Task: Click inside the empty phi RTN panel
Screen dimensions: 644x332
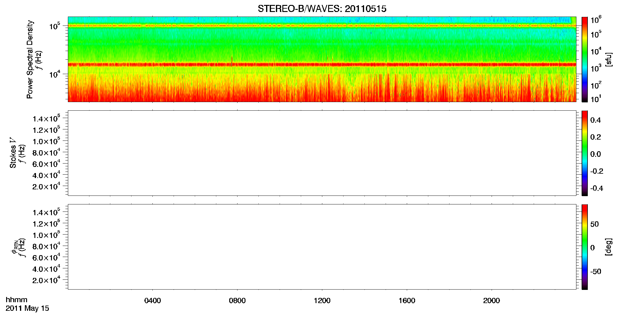Action: point(322,247)
